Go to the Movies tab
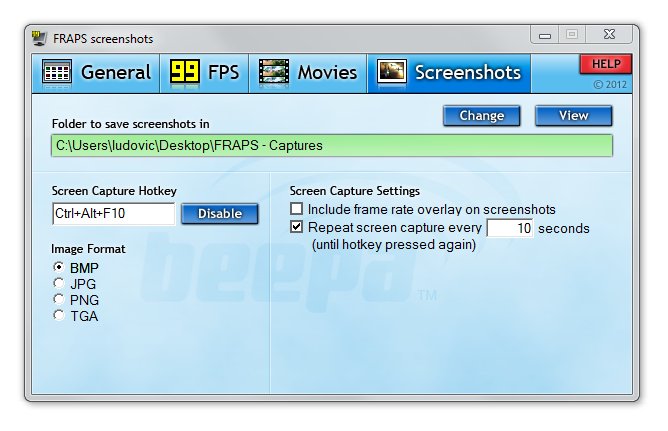The width and height of the screenshot is (668, 431). point(308,72)
